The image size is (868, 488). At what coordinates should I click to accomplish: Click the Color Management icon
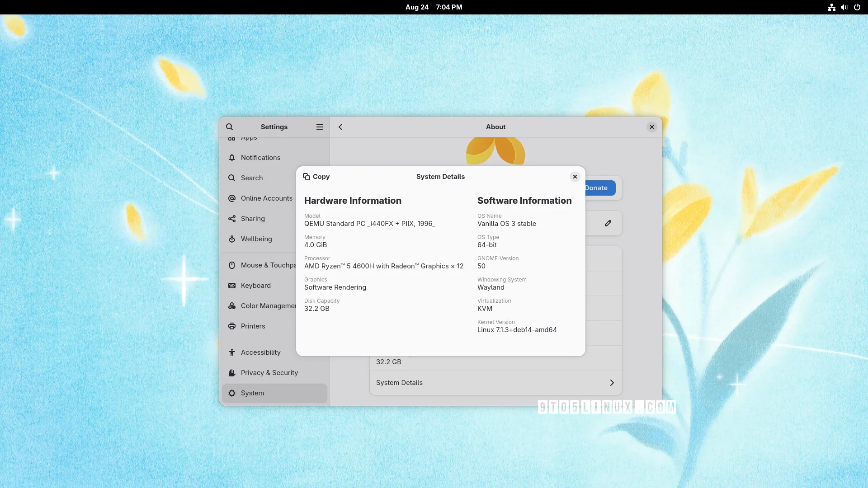point(232,306)
